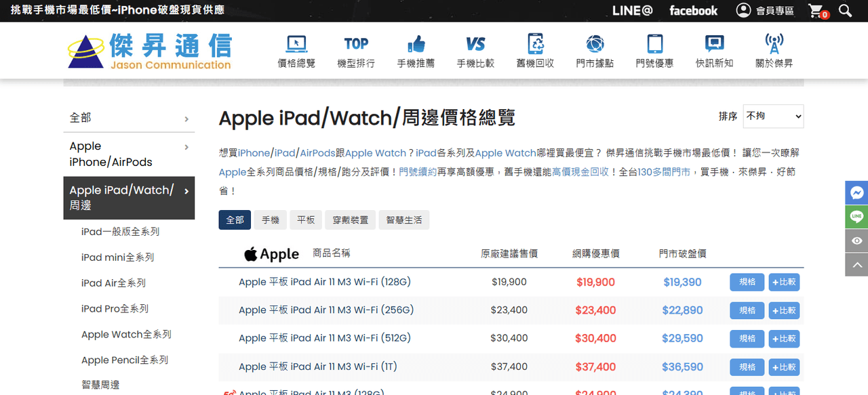
Task: Click 規格 button for iPad Air 256G
Action: [747, 310]
